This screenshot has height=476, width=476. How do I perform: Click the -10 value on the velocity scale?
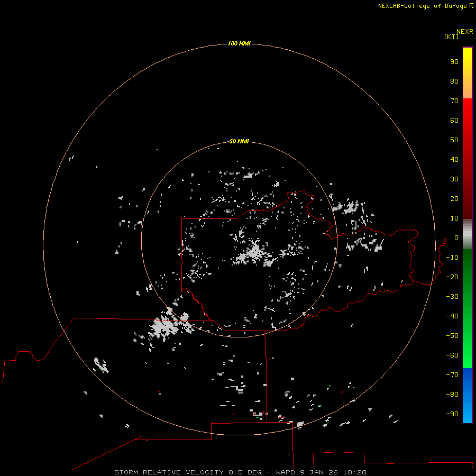click(452, 258)
